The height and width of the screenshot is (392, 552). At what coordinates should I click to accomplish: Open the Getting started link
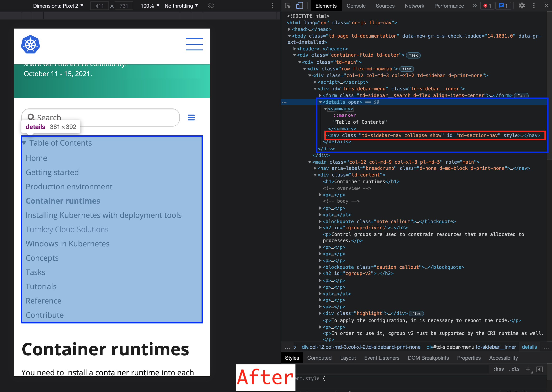(x=52, y=172)
